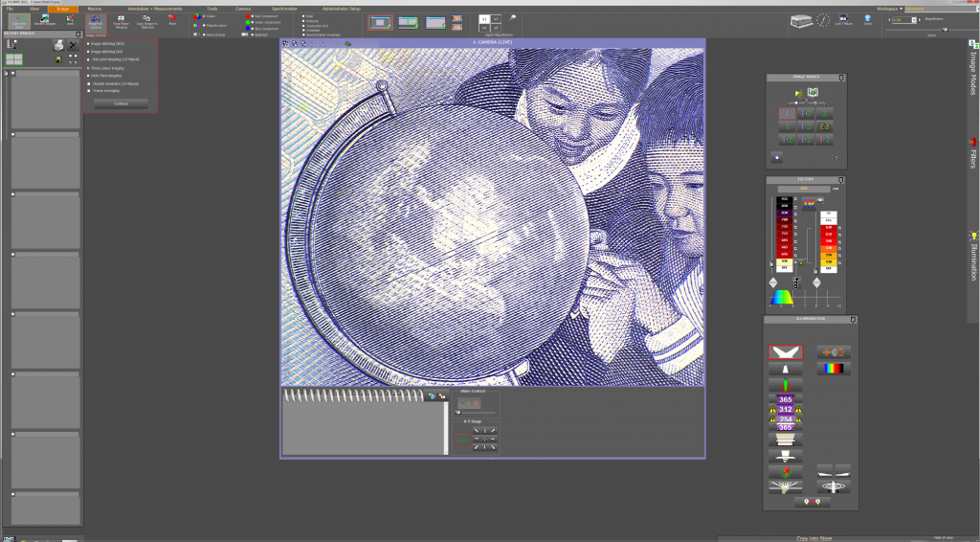This screenshot has width=980, height=542.
Task: Enable the Frame averaging checkbox
Action: [x=88, y=90]
